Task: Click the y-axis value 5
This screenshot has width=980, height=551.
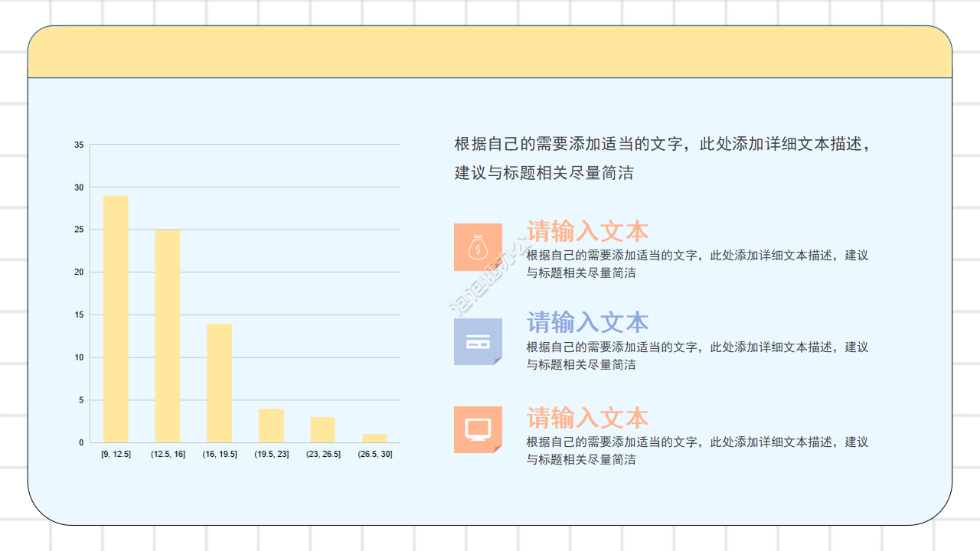Action: point(81,400)
